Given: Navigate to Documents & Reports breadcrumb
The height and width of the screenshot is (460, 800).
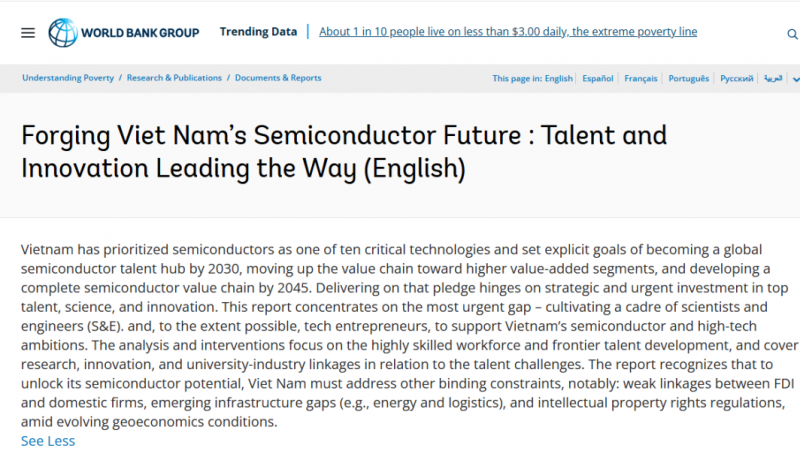Looking at the screenshot, I should coord(278,78).
